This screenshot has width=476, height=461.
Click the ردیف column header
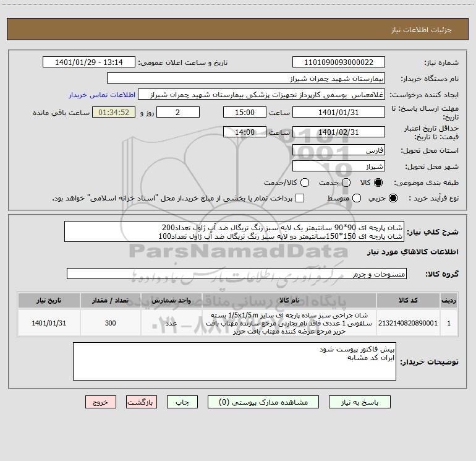click(x=449, y=300)
